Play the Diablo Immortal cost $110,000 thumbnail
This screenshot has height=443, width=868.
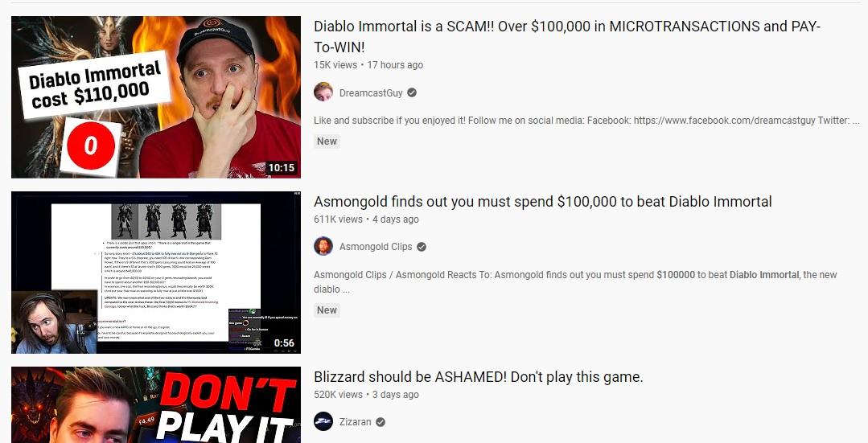[156, 96]
